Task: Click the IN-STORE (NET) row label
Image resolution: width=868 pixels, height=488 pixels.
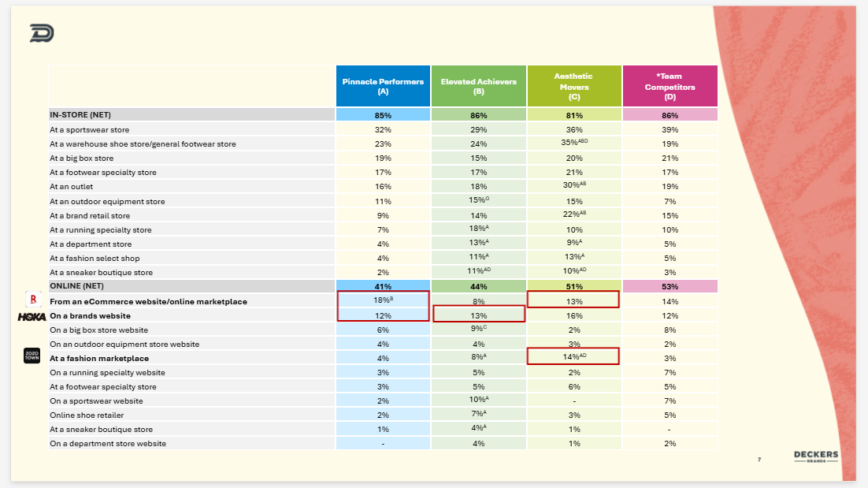Action: point(80,115)
